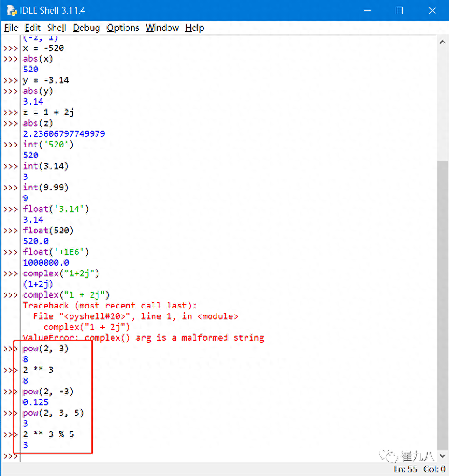Open the Shell menu
The image size is (449, 476).
click(56, 28)
